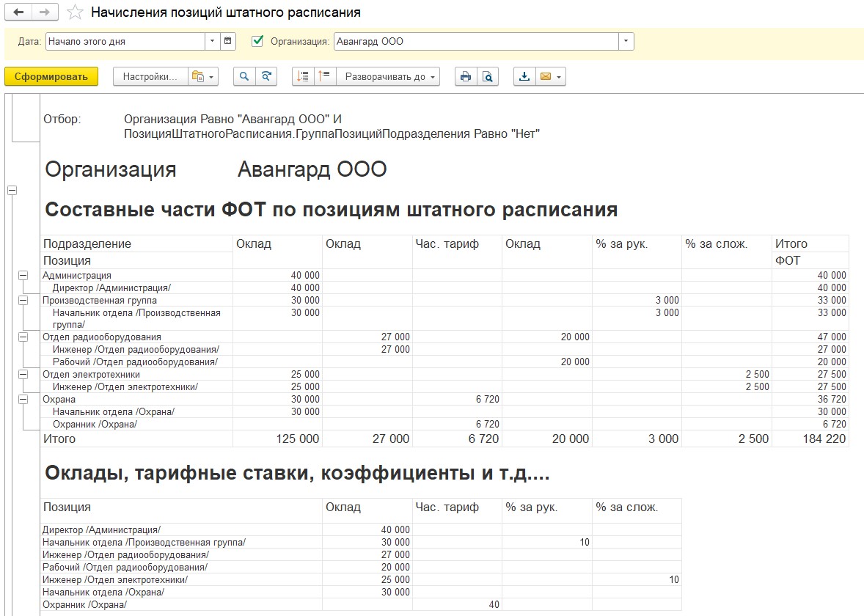Open the Организация dropdown arrow
Image resolution: width=864 pixels, height=616 pixels.
point(626,41)
